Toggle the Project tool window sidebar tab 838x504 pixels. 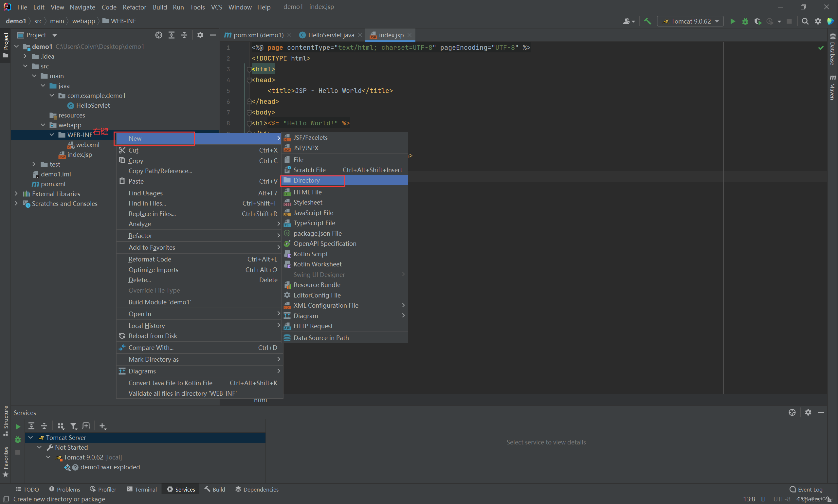6,44
